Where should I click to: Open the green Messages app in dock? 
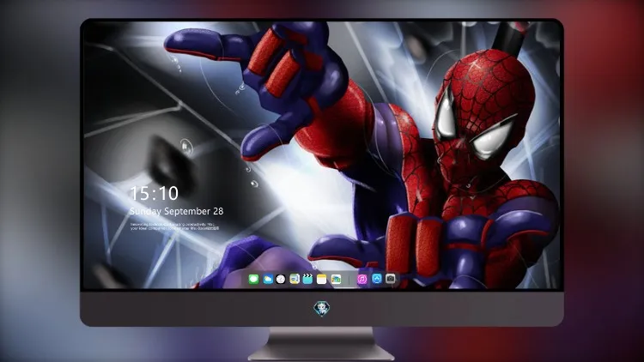pos(253,280)
